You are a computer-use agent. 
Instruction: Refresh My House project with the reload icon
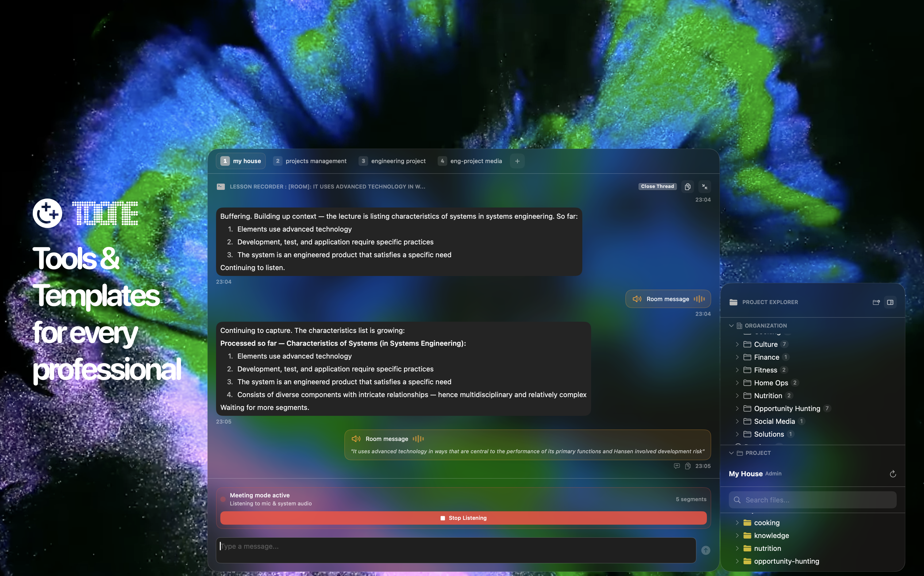click(893, 474)
